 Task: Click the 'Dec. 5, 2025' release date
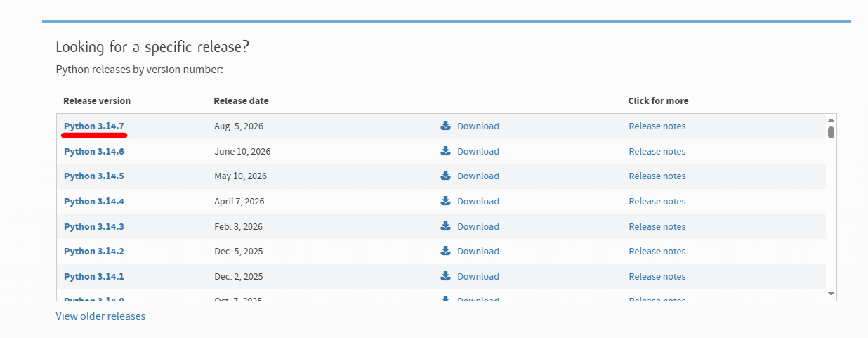pos(239,251)
